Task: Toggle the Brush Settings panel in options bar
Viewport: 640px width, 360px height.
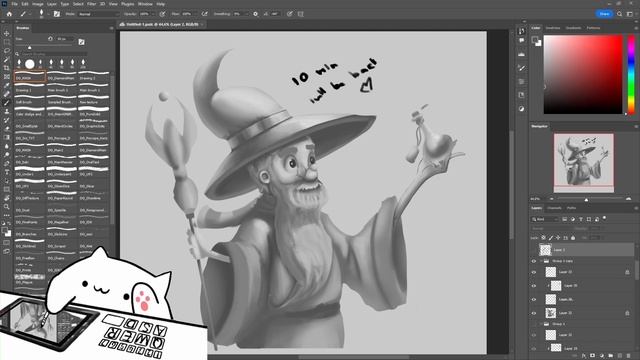Action: point(57,14)
